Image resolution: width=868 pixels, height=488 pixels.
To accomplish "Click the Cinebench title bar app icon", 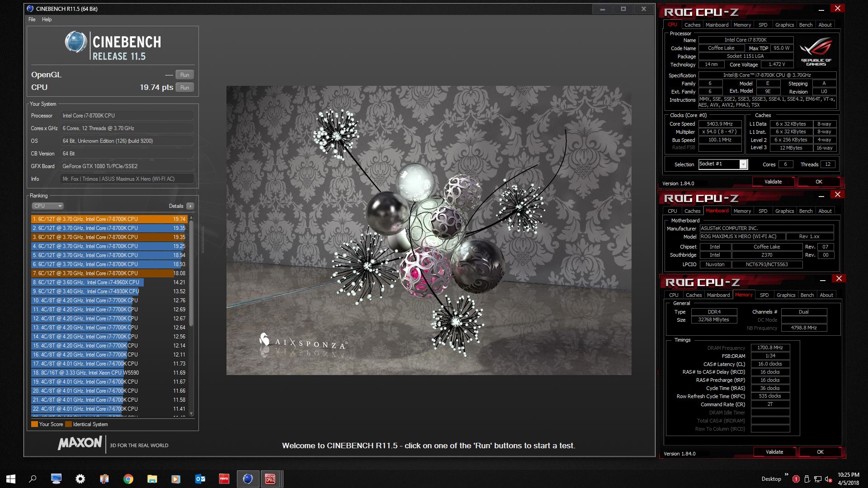I will click(x=30, y=9).
